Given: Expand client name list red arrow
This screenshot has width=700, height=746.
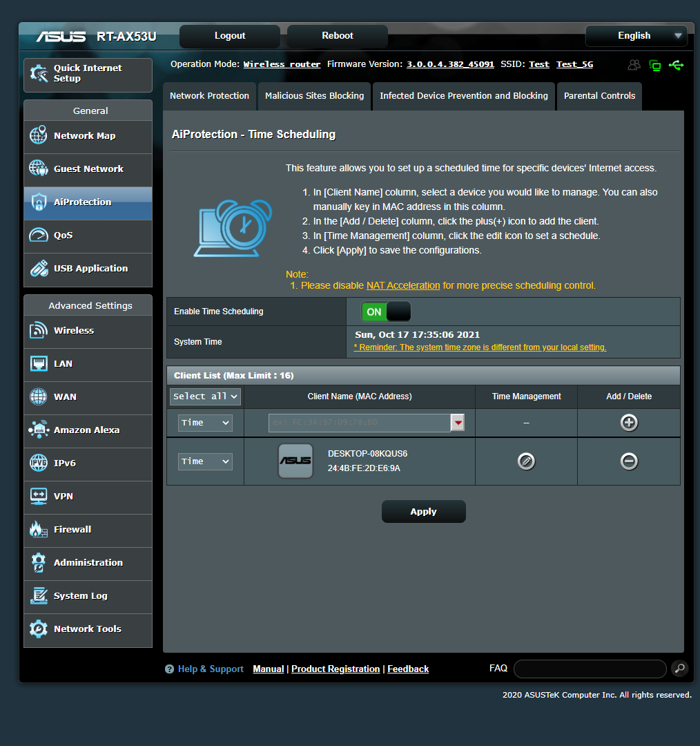Looking at the screenshot, I should coord(458,423).
